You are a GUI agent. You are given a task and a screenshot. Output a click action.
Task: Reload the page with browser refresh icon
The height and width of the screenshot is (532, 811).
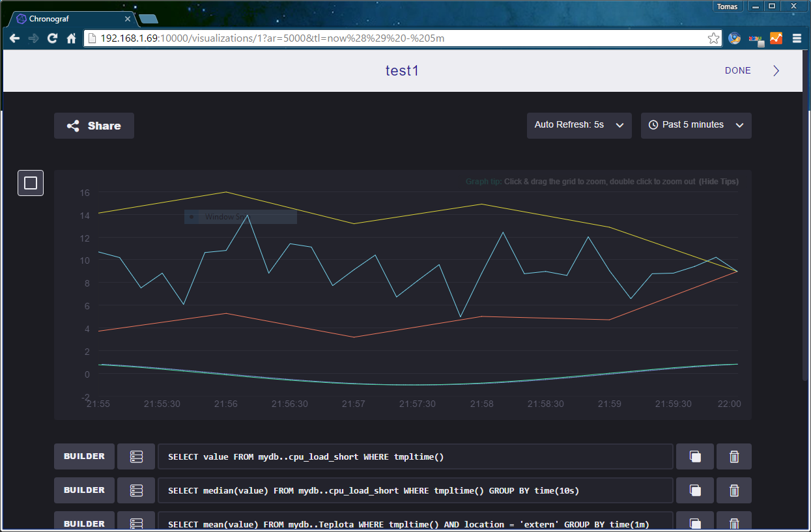52,38
